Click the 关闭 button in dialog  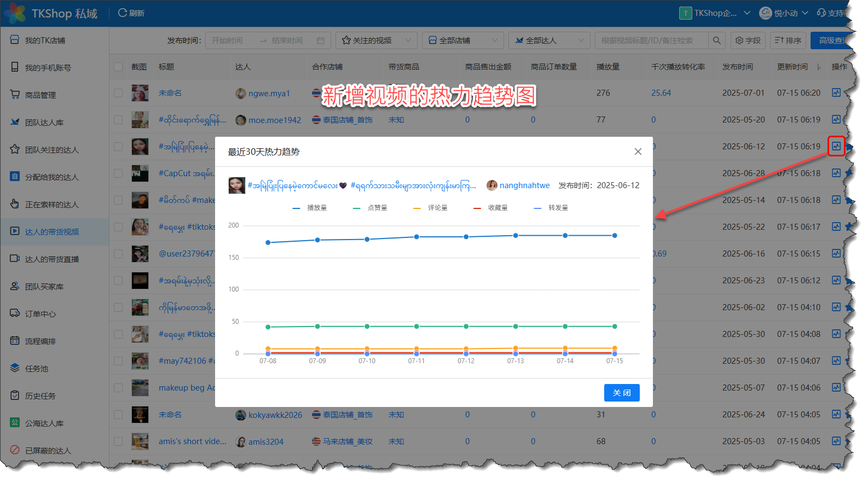pyautogui.click(x=622, y=393)
